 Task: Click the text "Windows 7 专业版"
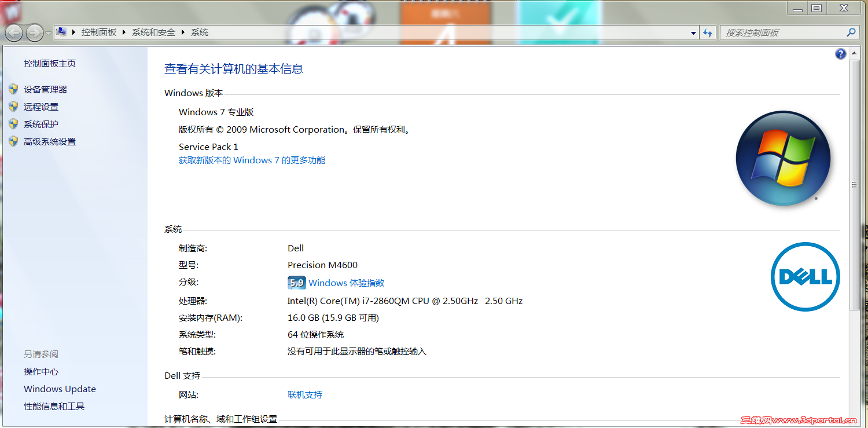pyautogui.click(x=216, y=112)
